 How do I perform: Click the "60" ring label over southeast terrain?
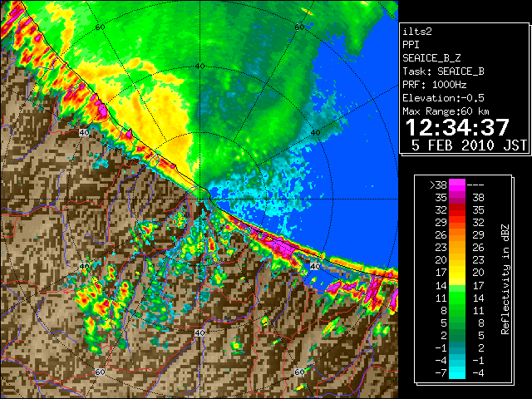[x=299, y=372]
